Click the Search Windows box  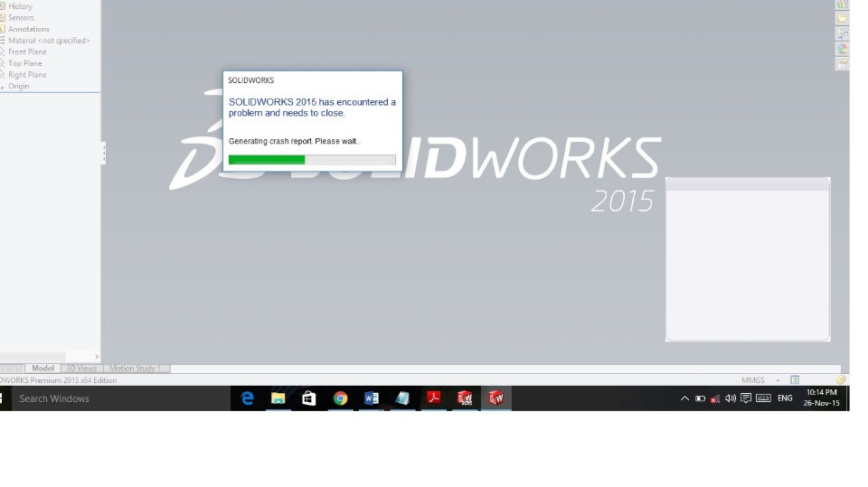point(119,398)
